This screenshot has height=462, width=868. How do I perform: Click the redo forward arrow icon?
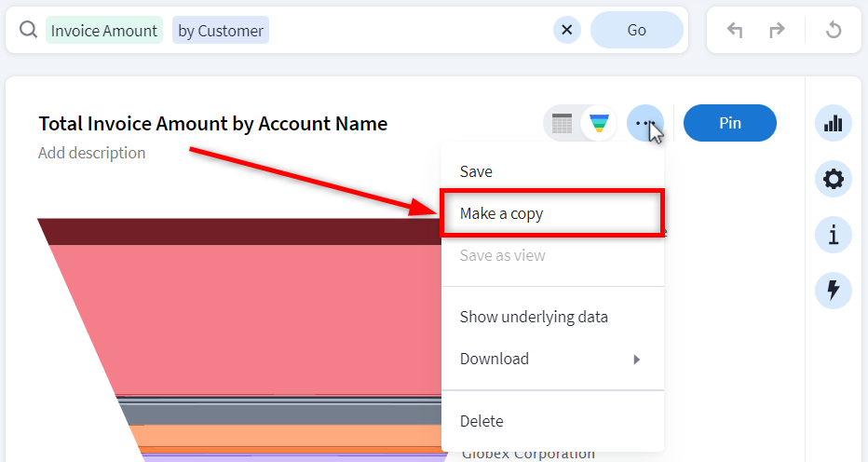tap(777, 30)
